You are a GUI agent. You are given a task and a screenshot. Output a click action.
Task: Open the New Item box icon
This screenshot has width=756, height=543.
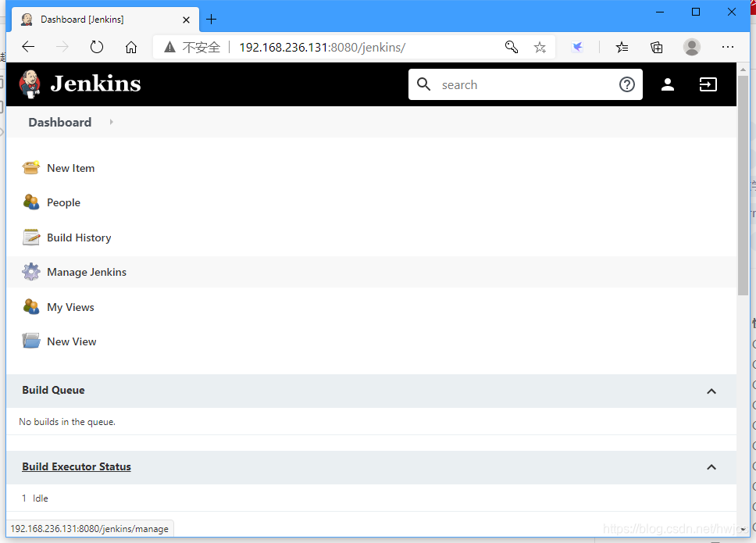click(31, 168)
